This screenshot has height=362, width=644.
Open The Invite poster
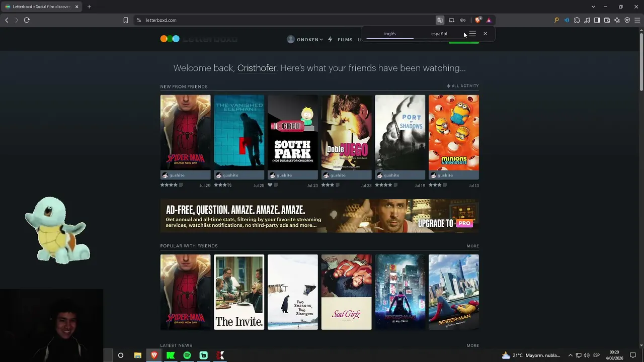tap(239, 292)
